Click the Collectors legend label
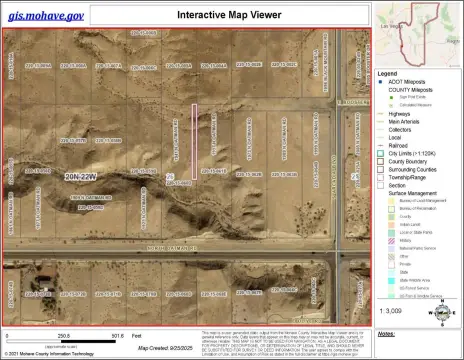Viewport: 464px width, 360px height. (400, 130)
